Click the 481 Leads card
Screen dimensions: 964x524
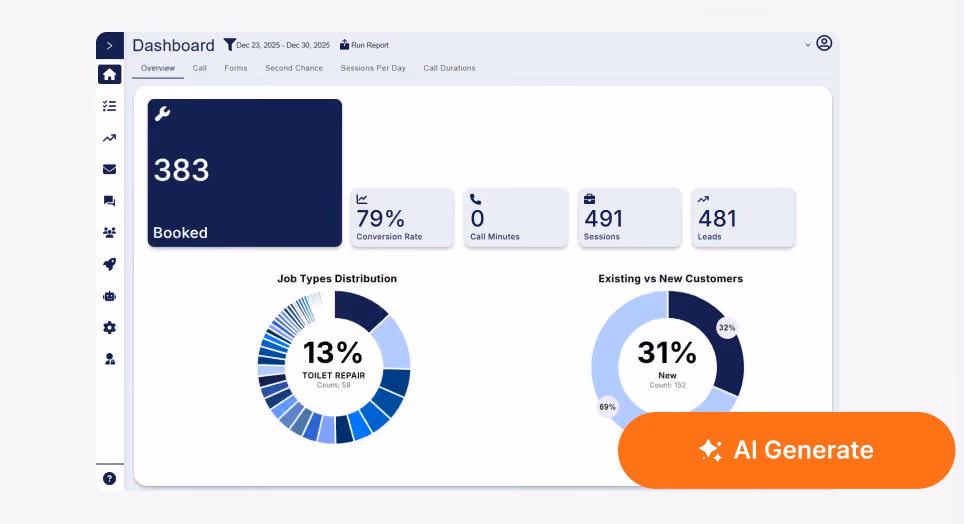click(743, 218)
